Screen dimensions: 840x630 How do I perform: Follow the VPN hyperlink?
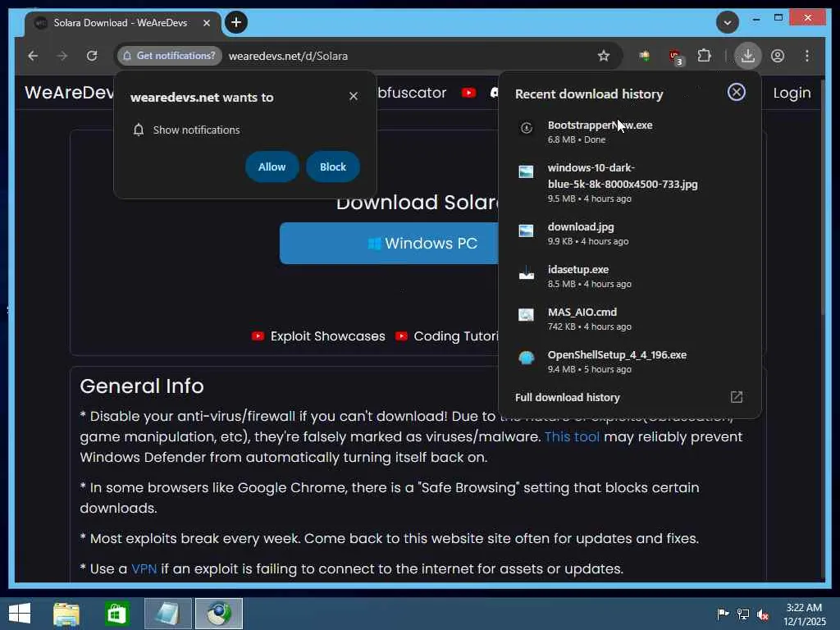(x=144, y=568)
